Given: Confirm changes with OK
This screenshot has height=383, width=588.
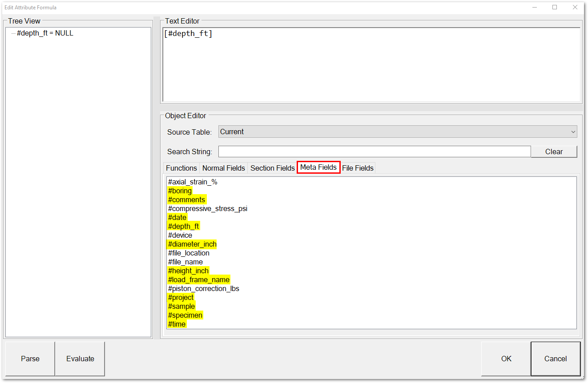Looking at the screenshot, I should pyautogui.click(x=506, y=359).
